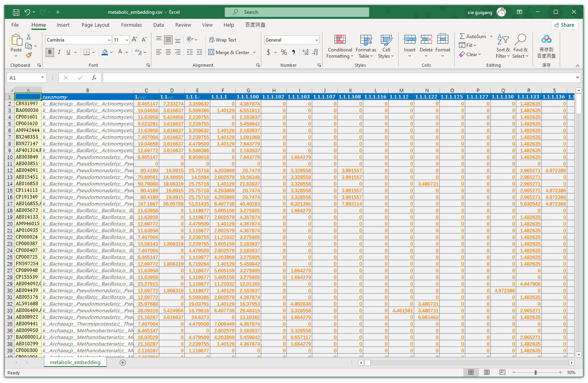
Task: Click the Sort & Filter icon
Action: [x=503, y=40]
